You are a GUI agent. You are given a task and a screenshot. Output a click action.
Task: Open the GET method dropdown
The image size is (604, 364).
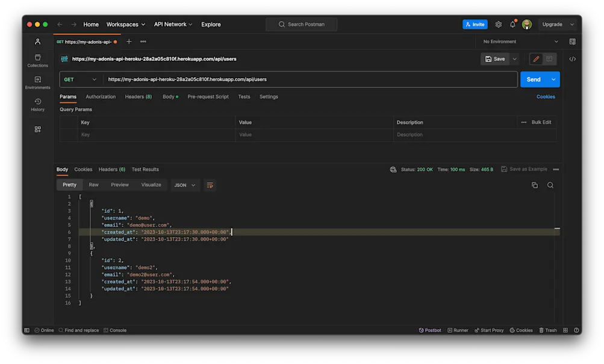point(80,79)
